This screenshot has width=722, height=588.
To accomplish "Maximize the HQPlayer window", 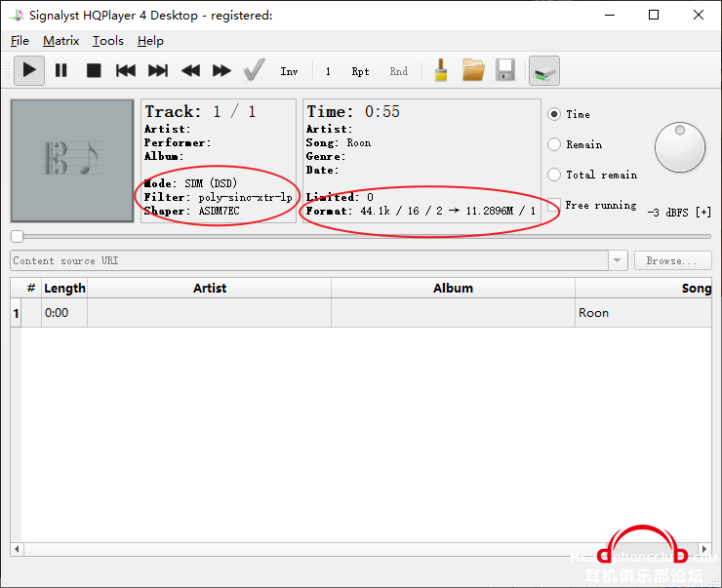I will click(654, 16).
